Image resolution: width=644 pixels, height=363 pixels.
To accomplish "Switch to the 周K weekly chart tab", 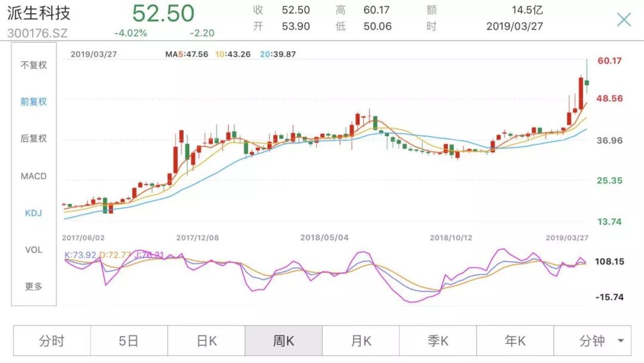I will click(283, 341).
